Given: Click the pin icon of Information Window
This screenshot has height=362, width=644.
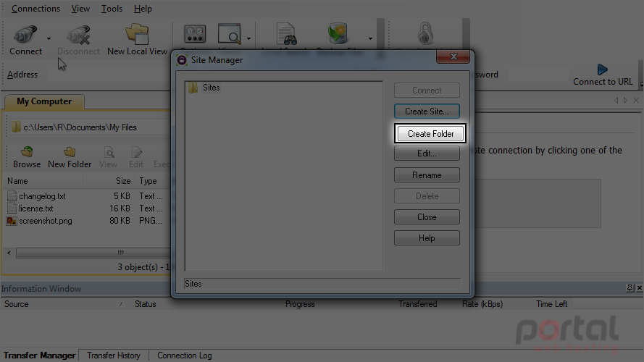Looking at the screenshot, I should tap(630, 288).
